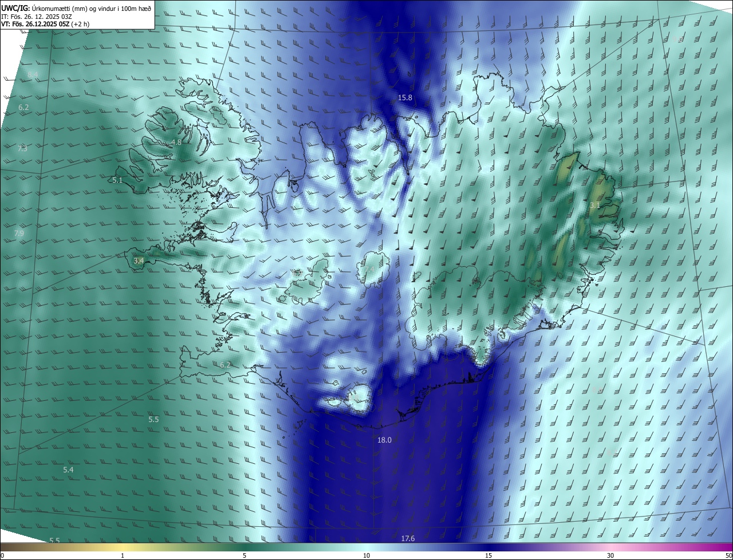Click the UWC/IG Úrkomumætti title line
Viewport: 733px width, 560px height.
point(76,8)
